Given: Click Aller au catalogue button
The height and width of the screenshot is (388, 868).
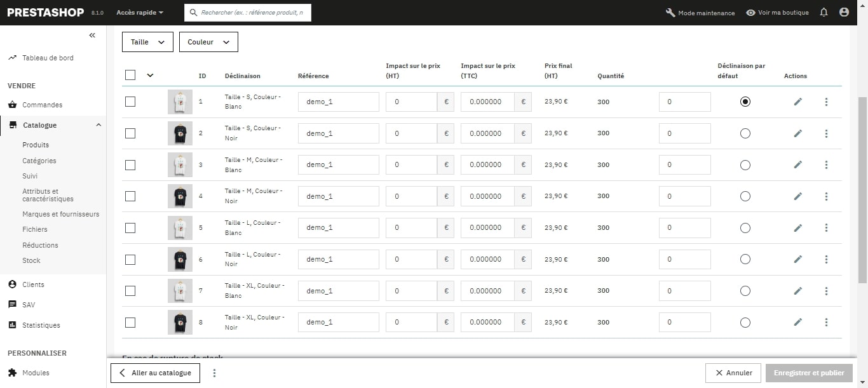Looking at the screenshot, I should 156,373.
